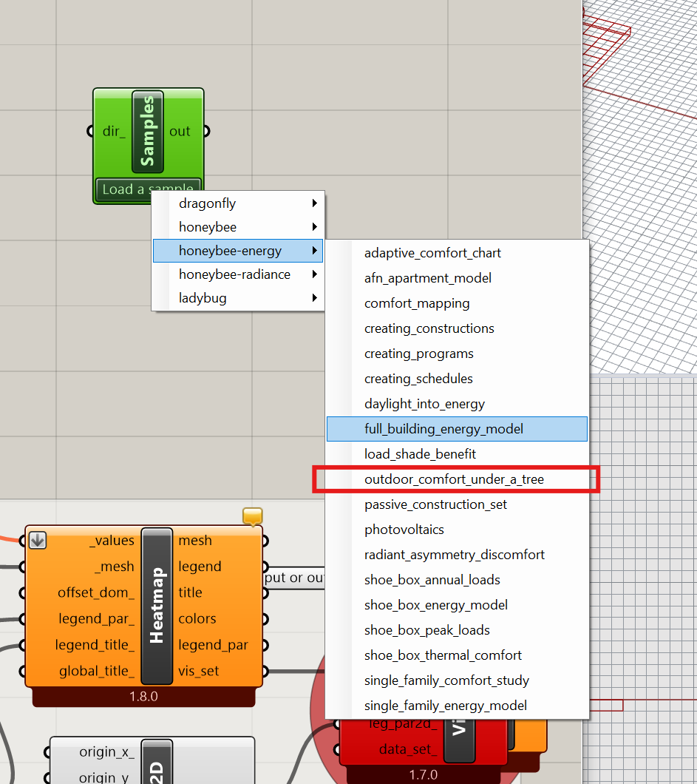Click the down-arrow icon beside _values
Screen dimensions: 697x784
coord(38,540)
